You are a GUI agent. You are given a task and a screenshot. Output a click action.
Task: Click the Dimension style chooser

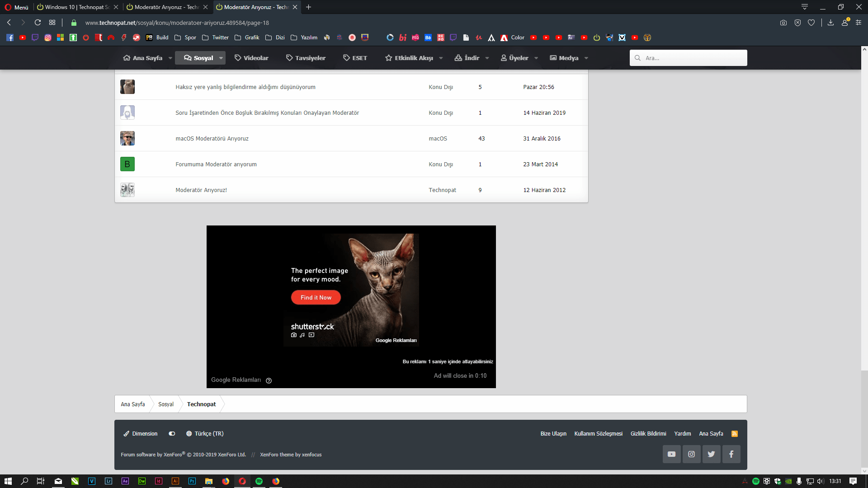[141, 434]
